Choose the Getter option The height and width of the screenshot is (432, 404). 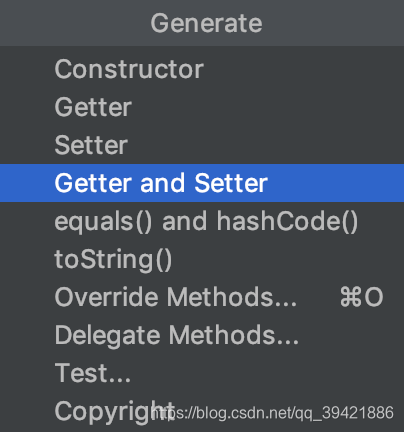point(202,107)
